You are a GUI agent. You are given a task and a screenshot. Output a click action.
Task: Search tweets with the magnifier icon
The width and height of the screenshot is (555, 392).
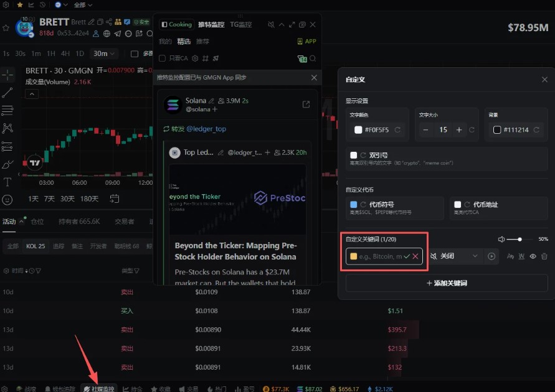[313, 58]
